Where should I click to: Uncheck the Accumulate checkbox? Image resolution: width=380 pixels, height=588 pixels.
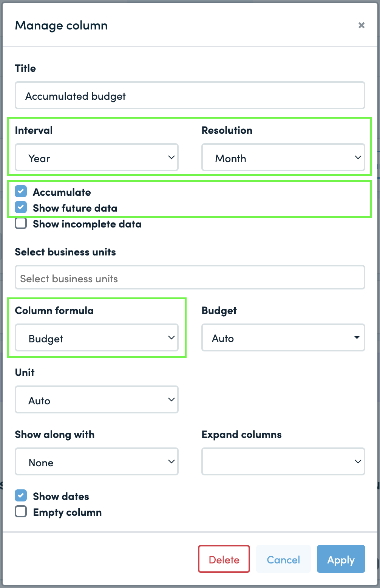point(21,192)
